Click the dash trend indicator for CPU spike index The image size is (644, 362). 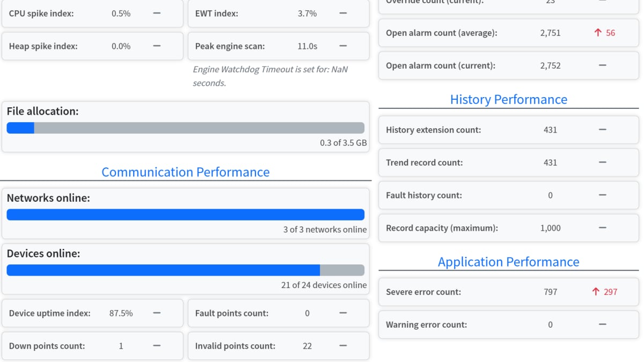pos(157,13)
